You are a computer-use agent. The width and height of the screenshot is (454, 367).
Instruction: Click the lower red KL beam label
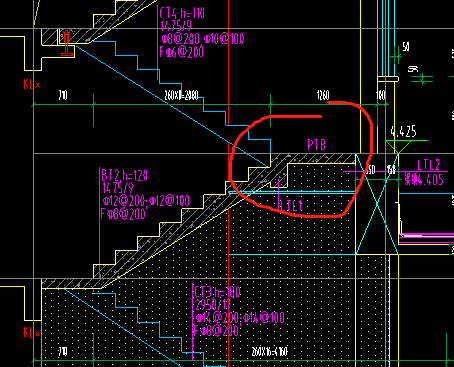pos(31,332)
